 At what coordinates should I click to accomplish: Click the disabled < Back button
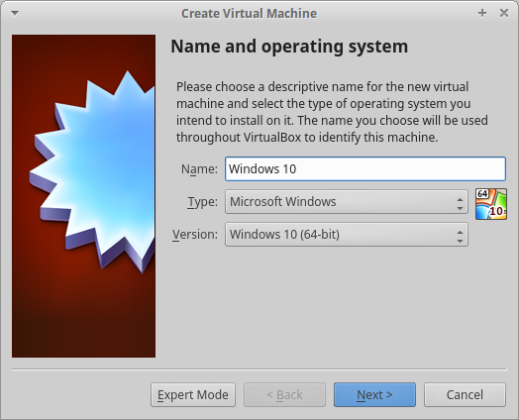pos(284,395)
